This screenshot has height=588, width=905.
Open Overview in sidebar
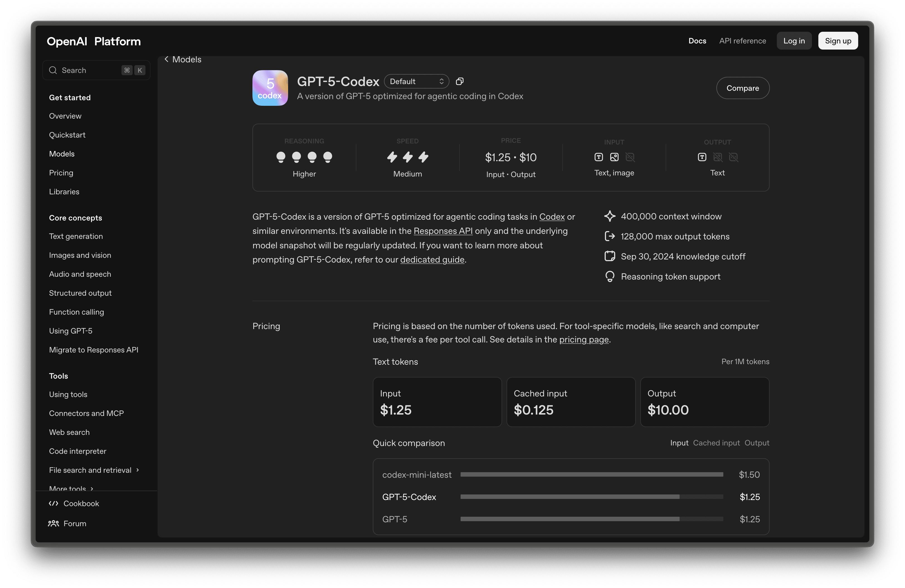pos(65,116)
